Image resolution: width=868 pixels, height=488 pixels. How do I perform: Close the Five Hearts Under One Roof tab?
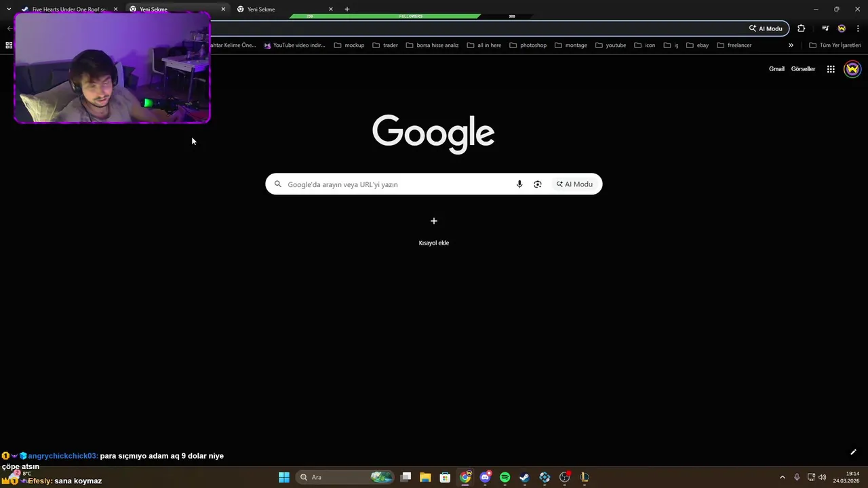pos(115,9)
